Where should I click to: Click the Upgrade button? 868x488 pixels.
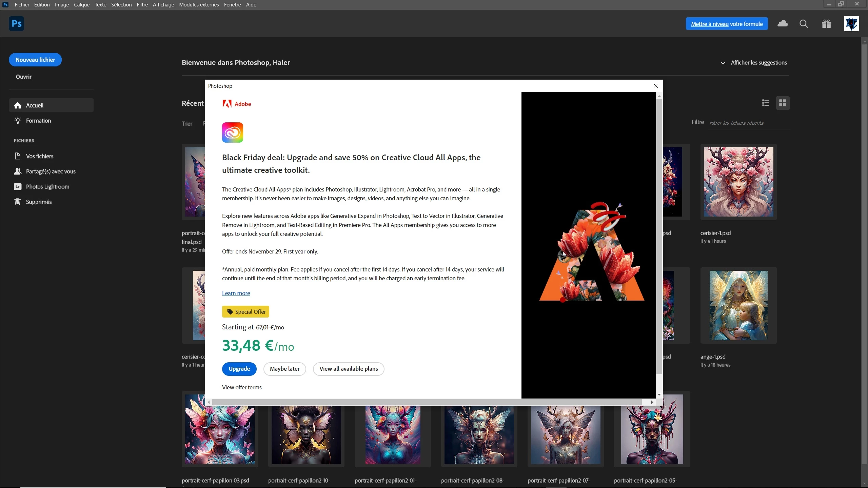pyautogui.click(x=239, y=369)
